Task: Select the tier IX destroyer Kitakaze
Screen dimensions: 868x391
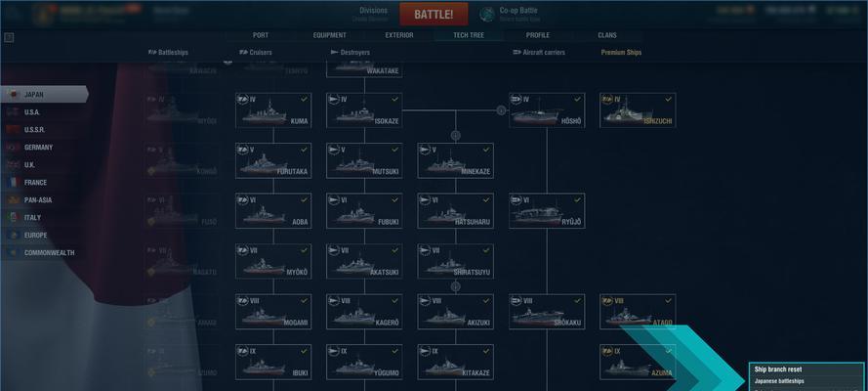Action: coord(456,363)
